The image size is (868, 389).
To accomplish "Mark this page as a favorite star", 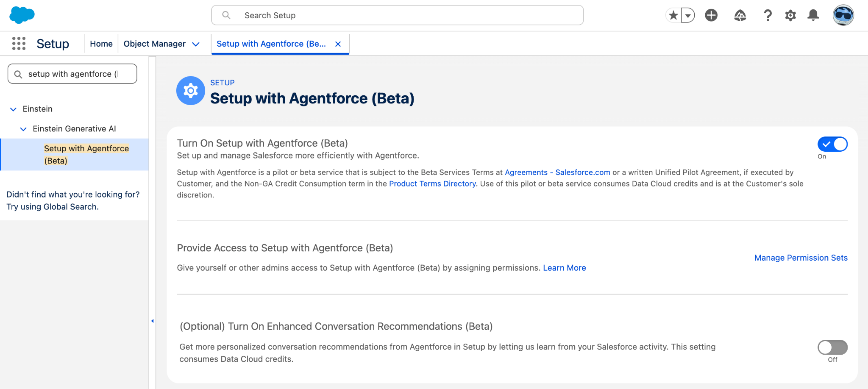I will [x=673, y=15].
